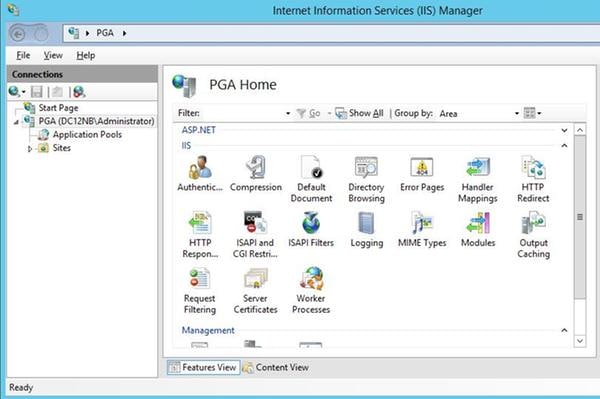Click the Up folder icon in Connections toolbar
This screenshot has width=600, height=399.
[57, 91]
